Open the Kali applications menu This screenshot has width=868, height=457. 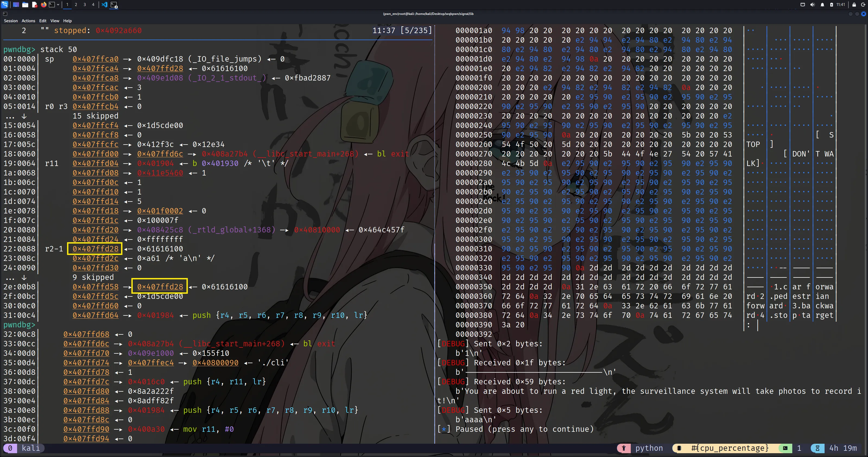(x=5, y=5)
